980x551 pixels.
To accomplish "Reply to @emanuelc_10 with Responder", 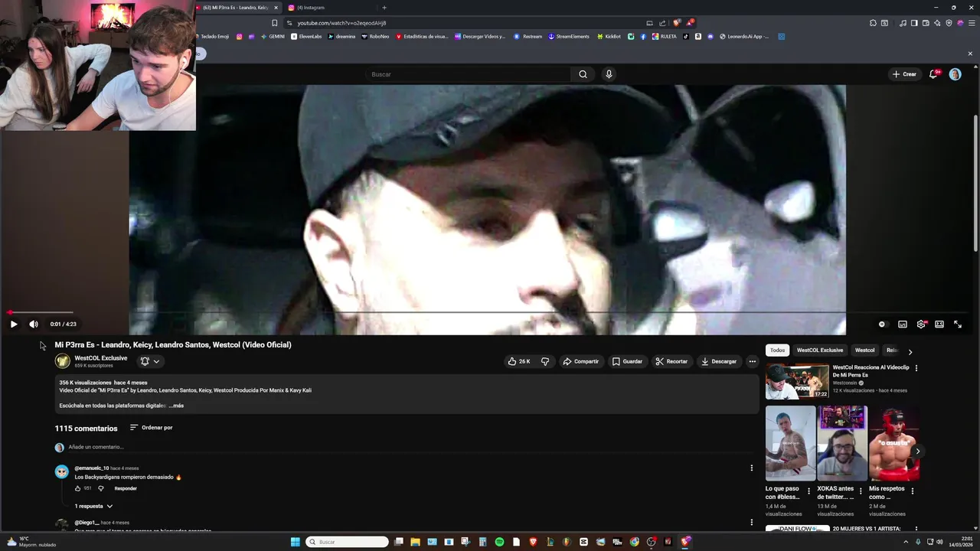I will pyautogui.click(x=126, y=488).
